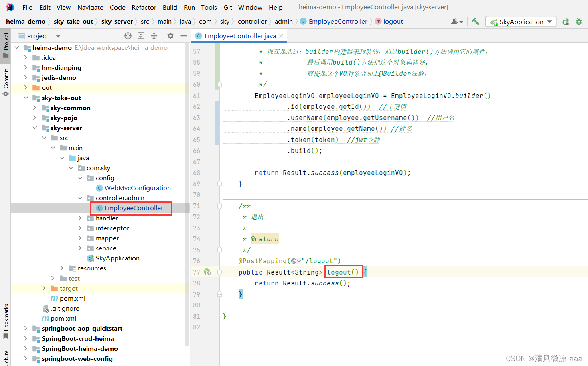Expand the interceptor package
This screenshot has height=366, width=588.
tap(80, 228)
